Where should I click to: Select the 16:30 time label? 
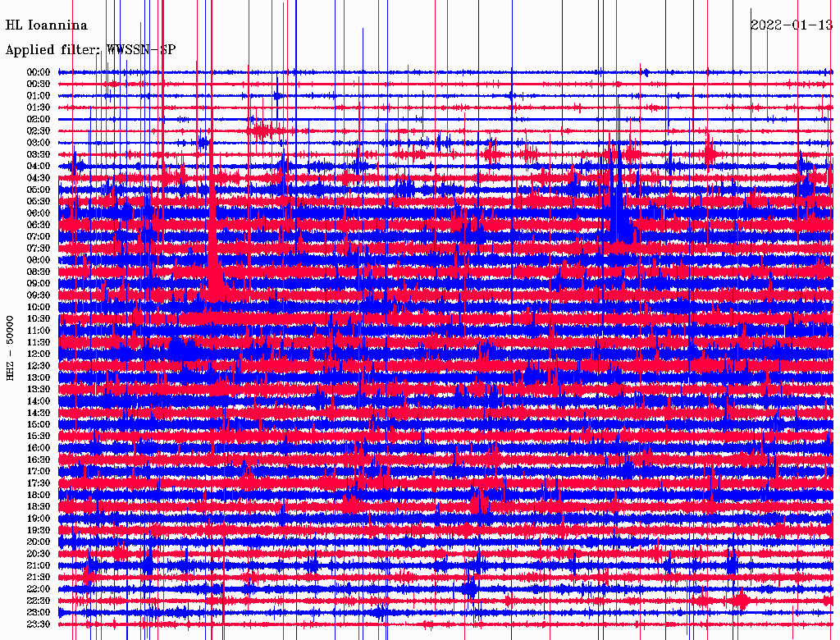tap(39, 460)
